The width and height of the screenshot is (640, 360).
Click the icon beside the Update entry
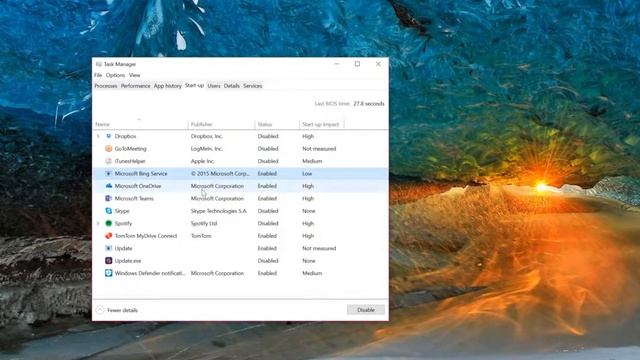(109, 248)
